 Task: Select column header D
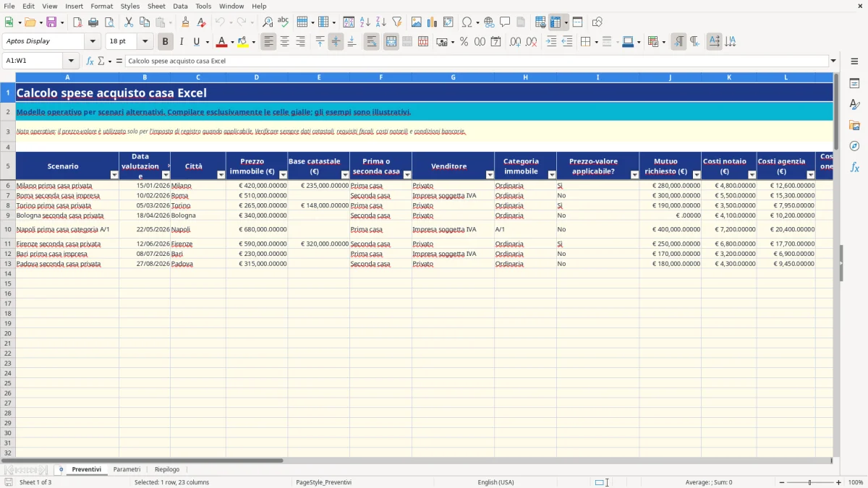257,77
